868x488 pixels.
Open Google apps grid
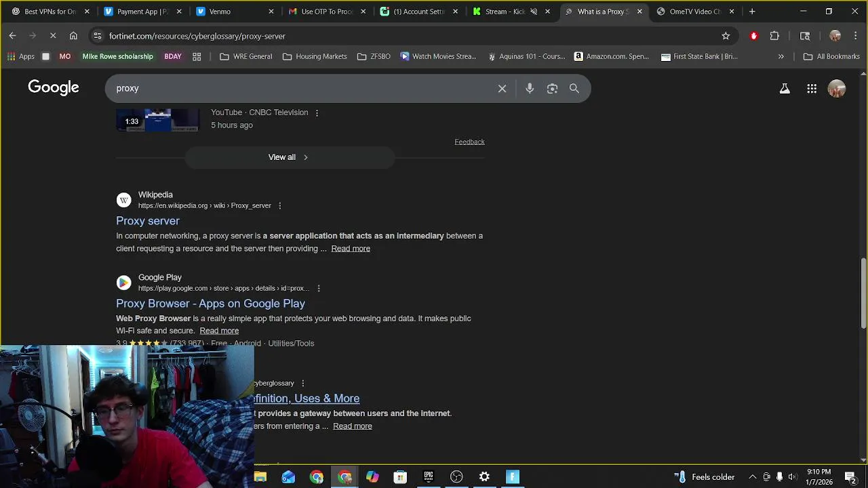pos(812,88)
